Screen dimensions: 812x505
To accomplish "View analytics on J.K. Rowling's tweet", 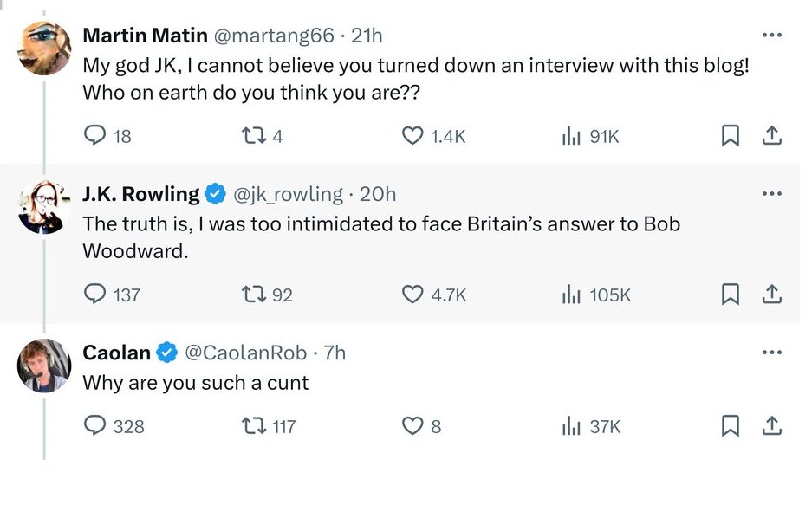I will (572, 295).
